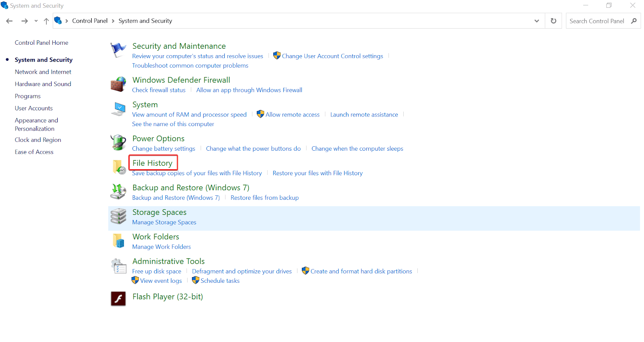Click the Security and Maintenance flag icon
Viewport: 644px width, 342px height.
(x=118, y=50)
